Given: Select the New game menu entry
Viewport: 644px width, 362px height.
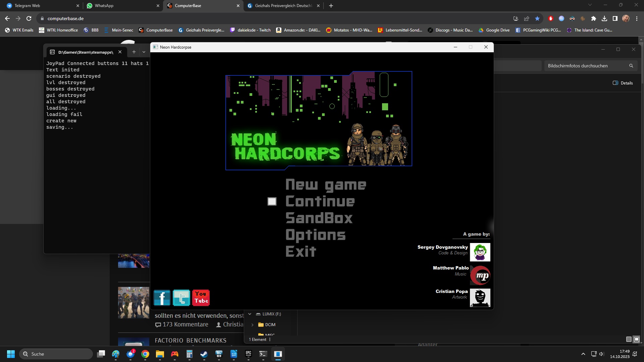Looking at the screenshot, I should (326, 185).
